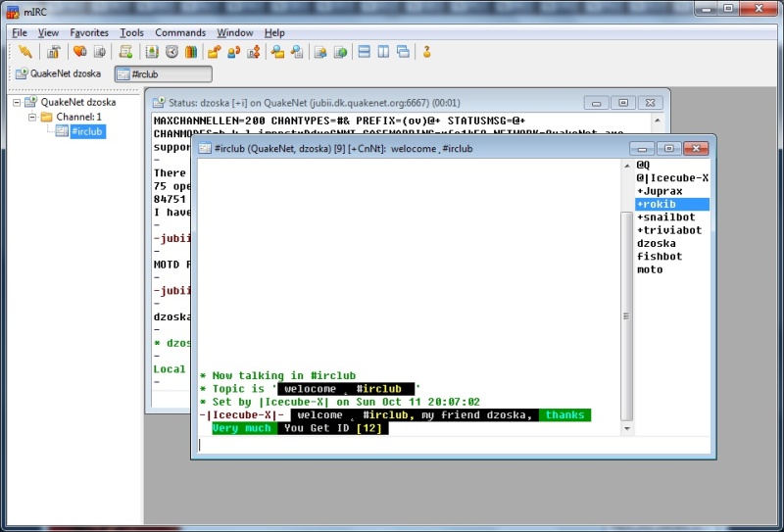This screenshot has height=532, width=784.
Task: Select @|Icecube-X in the nick list
Action: click(x=672, y=177)
